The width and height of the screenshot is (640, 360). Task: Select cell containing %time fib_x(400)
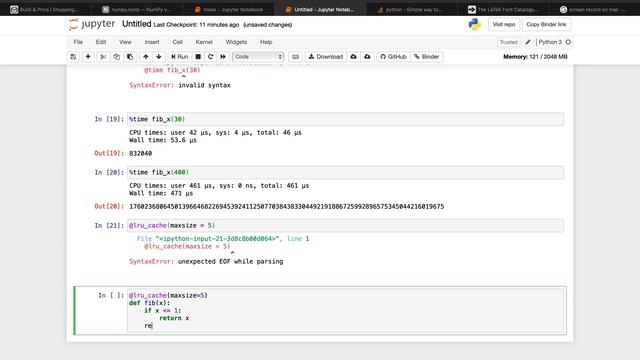click(x=345, y=172)
